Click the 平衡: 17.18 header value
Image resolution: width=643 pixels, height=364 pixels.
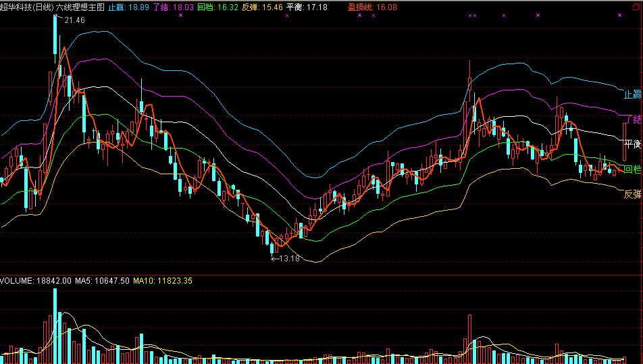click(307, 7)
